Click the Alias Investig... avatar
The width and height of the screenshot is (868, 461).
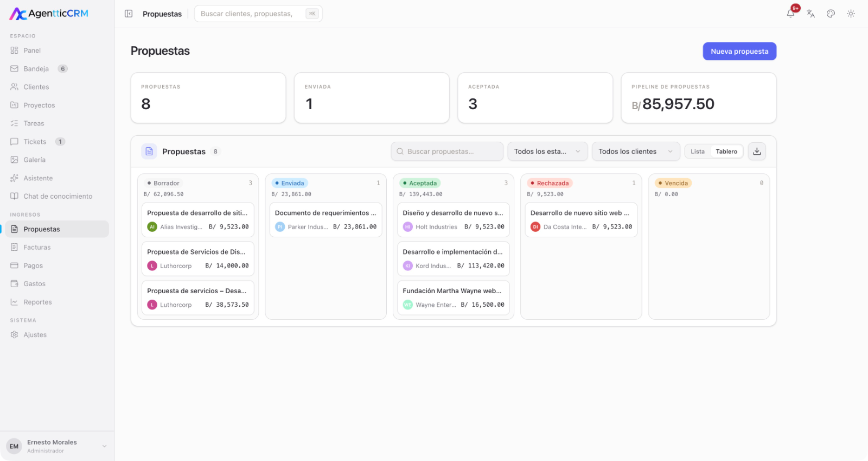tap(152, 227)
